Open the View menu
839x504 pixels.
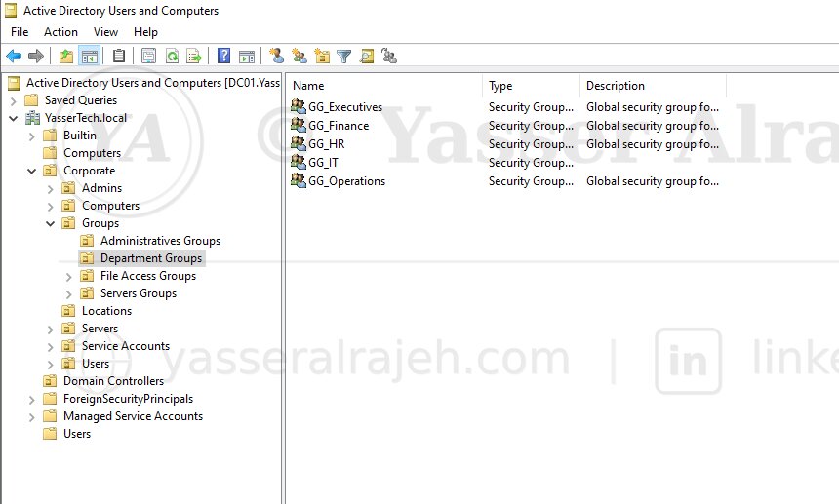[x=105, y=32]
